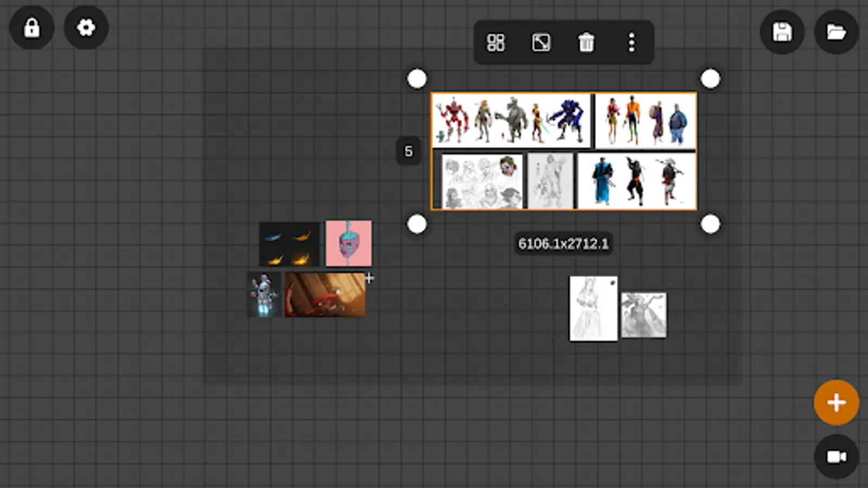The image size is (868, 488).
Task: Delete selected images with the trash icon
Action: [x=586, y=42]
